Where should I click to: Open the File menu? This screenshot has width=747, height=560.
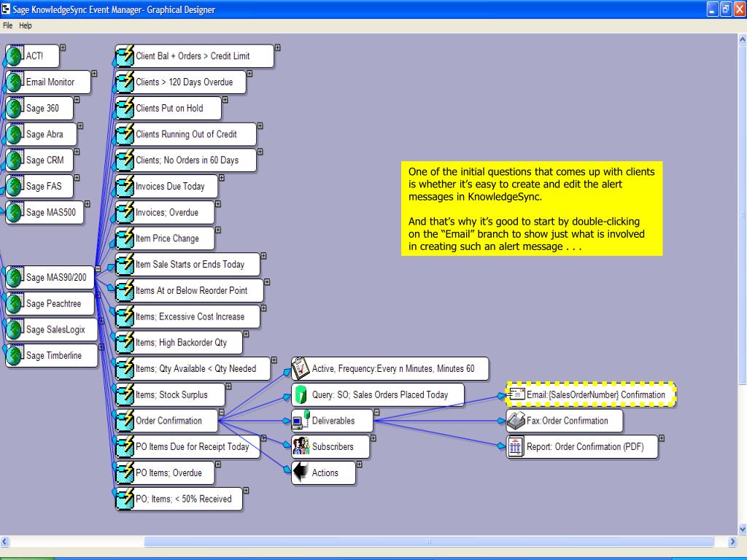point(7,26)
